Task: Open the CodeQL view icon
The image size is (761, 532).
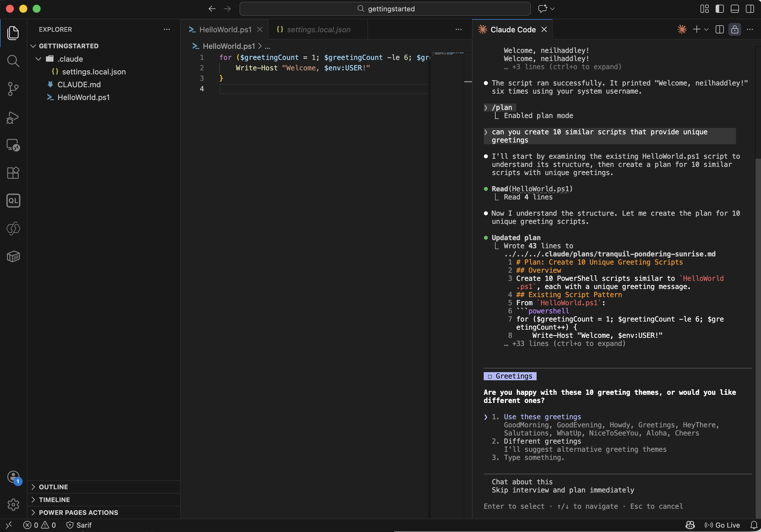Action: [x=13, y=201]
